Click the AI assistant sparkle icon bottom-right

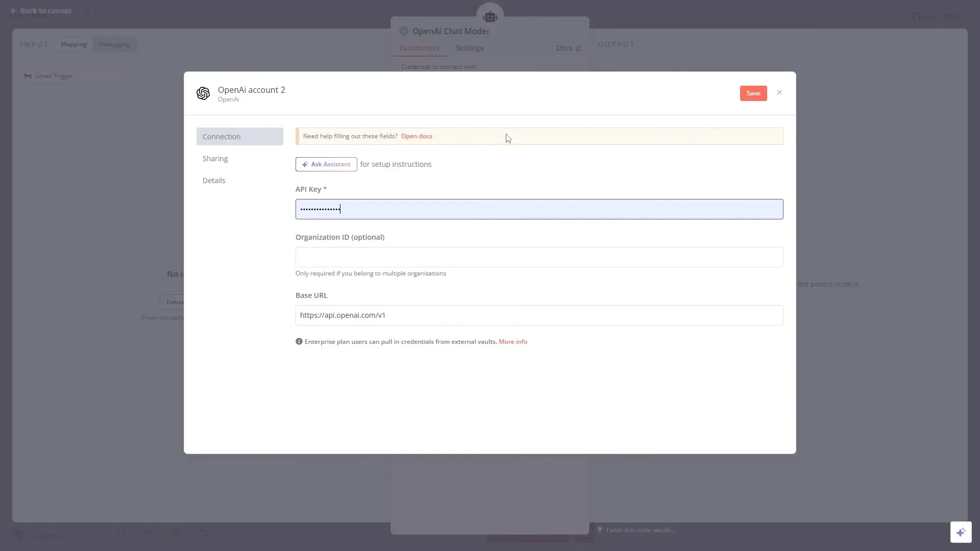pos(961,533)
